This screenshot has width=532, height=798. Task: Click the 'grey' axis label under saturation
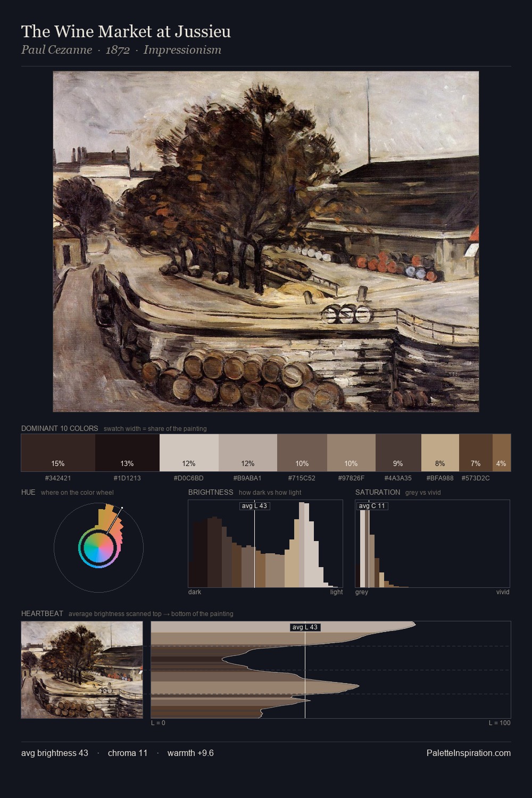point(362,592)
